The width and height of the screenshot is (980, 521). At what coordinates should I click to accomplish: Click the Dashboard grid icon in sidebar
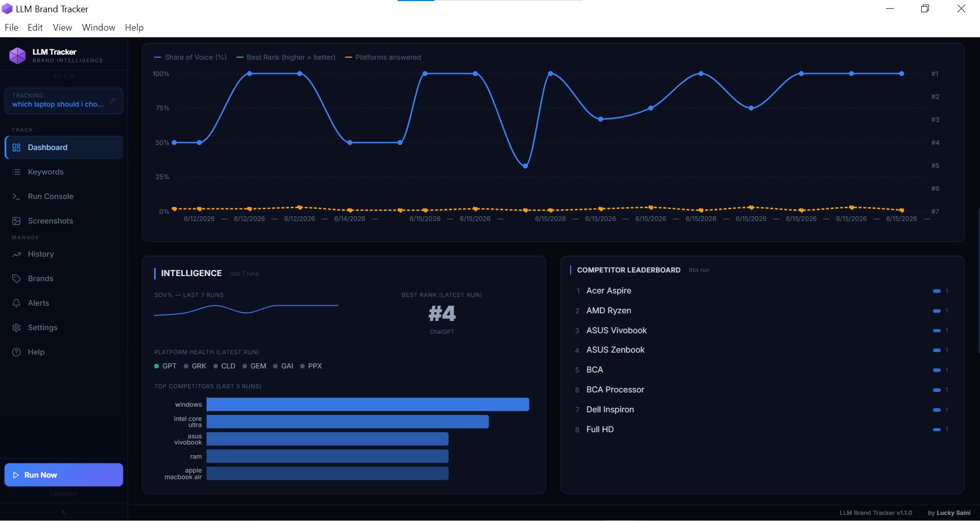click(x=16, y=147)
